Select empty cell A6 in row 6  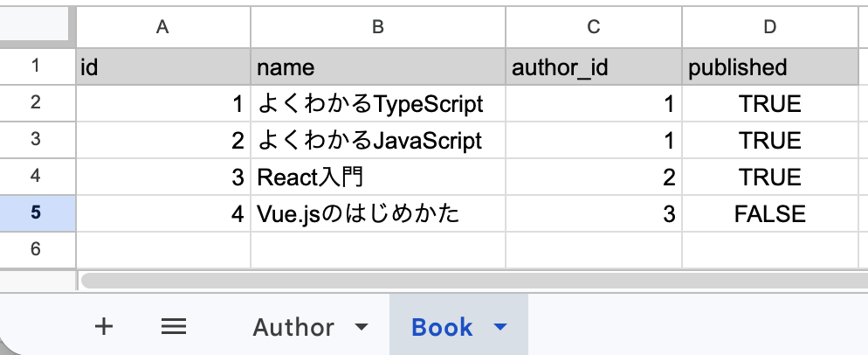coord(163,249)
